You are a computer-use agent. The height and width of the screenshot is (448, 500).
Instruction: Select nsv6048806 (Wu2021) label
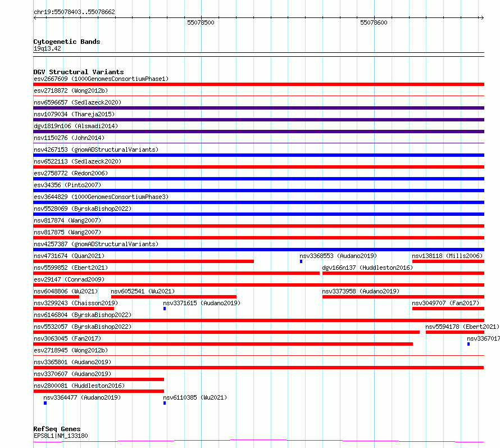click(66, 291)
